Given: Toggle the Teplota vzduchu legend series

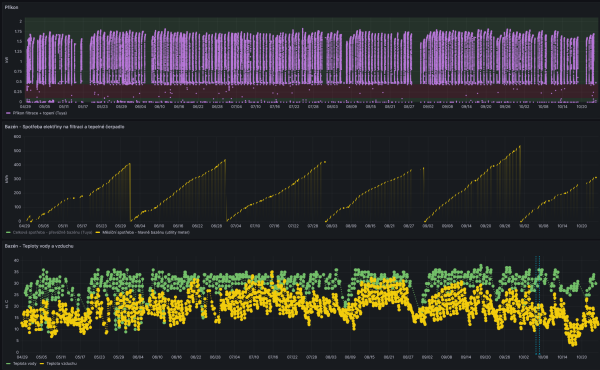Looking at the screenshot, I should [x=61, y=363].
